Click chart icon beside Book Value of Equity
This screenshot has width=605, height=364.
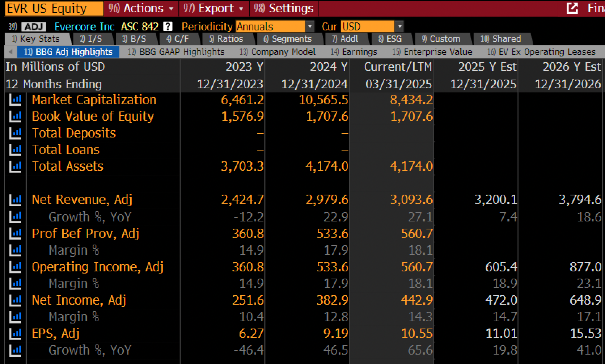pos(15,117)
